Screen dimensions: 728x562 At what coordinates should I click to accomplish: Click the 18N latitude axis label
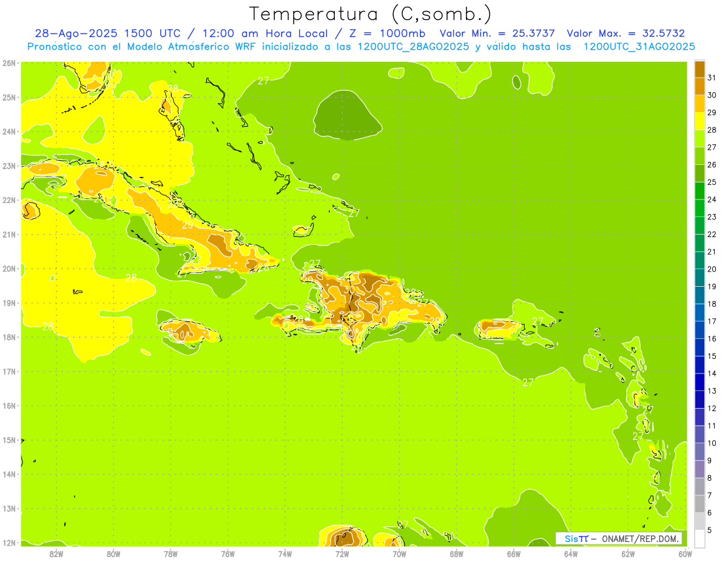point(8,337)
